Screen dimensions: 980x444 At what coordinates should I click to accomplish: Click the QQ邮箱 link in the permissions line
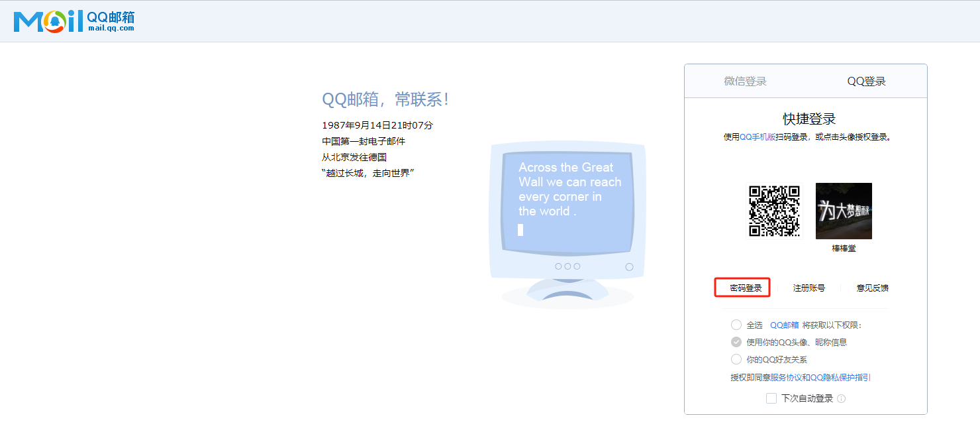coord(785,325)
